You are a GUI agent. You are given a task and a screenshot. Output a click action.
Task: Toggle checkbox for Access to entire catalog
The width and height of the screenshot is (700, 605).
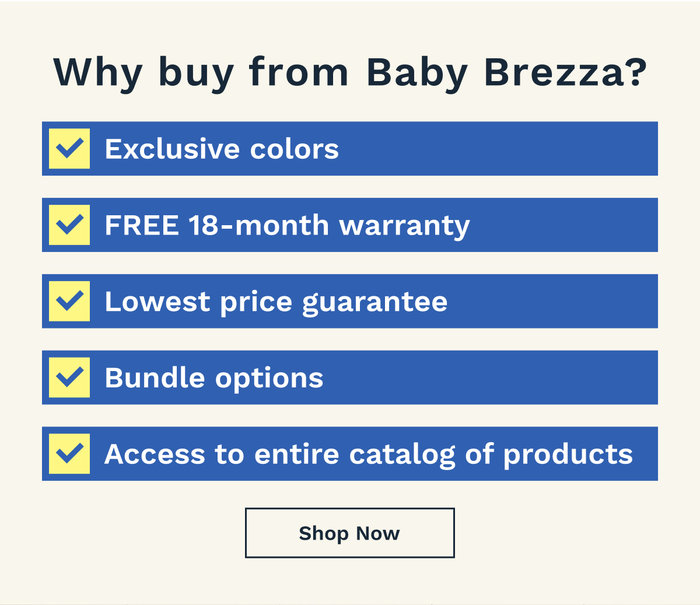pos(69,454)
